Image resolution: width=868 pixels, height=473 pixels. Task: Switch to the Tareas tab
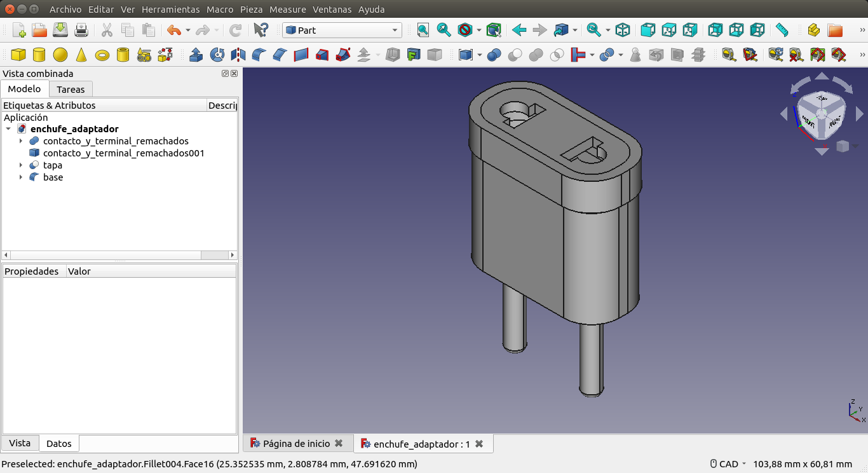71,89
